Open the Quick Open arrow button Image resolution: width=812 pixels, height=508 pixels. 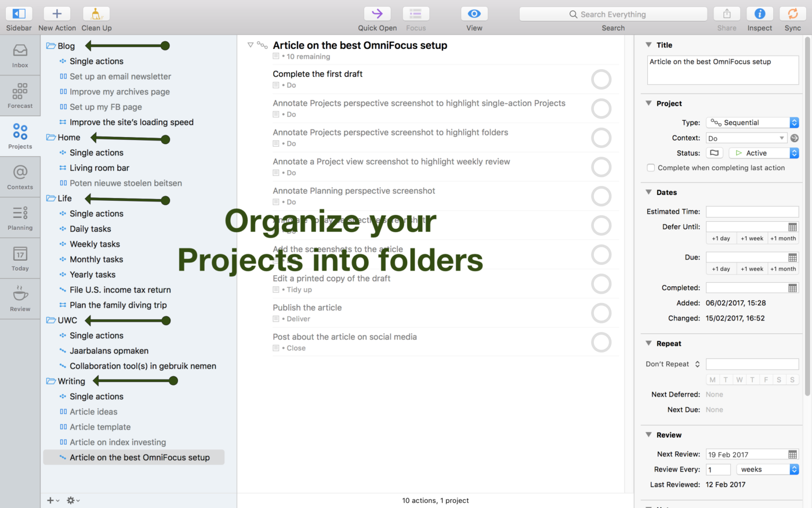[377, 14]
